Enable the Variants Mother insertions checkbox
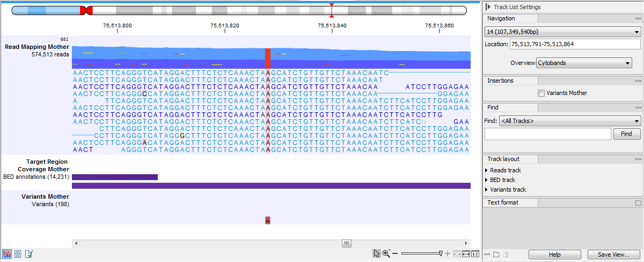Image resolution: width=644 pixels, height=262 pixels. (541, 93)
